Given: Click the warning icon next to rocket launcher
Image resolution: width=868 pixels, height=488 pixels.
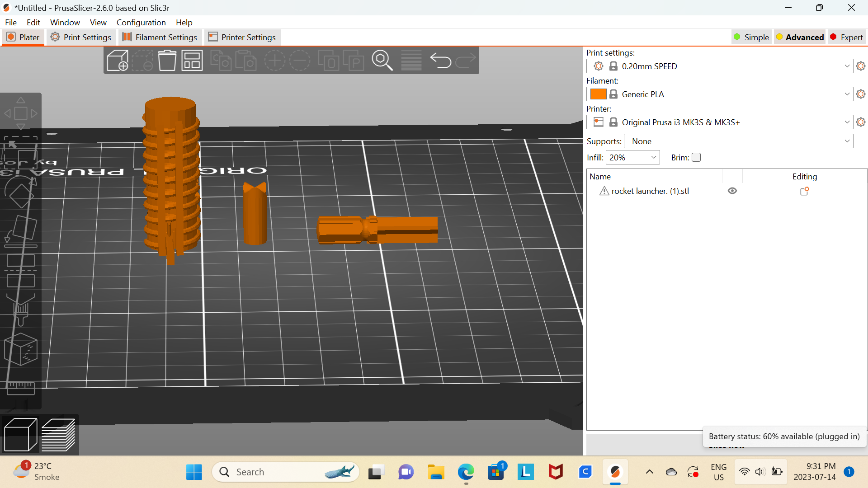Looking at the screenshot, I should point(604,191).
